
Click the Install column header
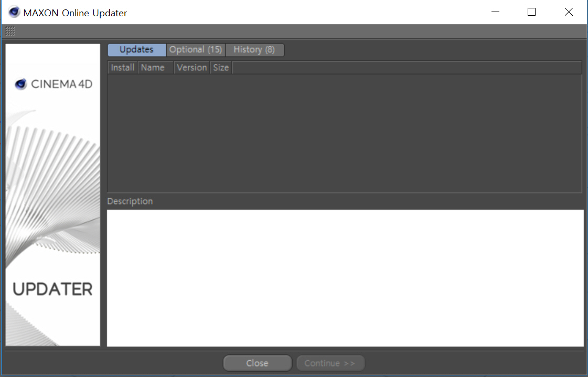pos(123,68)
